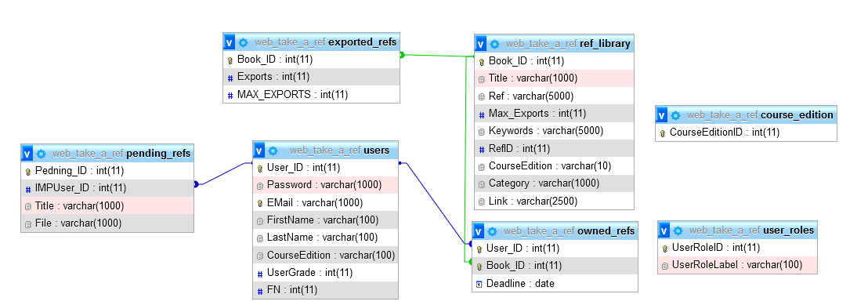Click the key icon beside Pedning_ID

pos(27,172)
